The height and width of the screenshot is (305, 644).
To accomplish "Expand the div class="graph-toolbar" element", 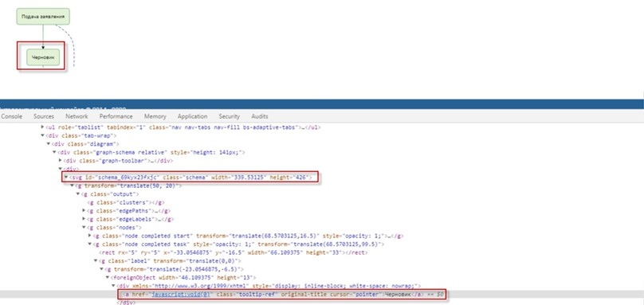I will [x=61, y=161].
